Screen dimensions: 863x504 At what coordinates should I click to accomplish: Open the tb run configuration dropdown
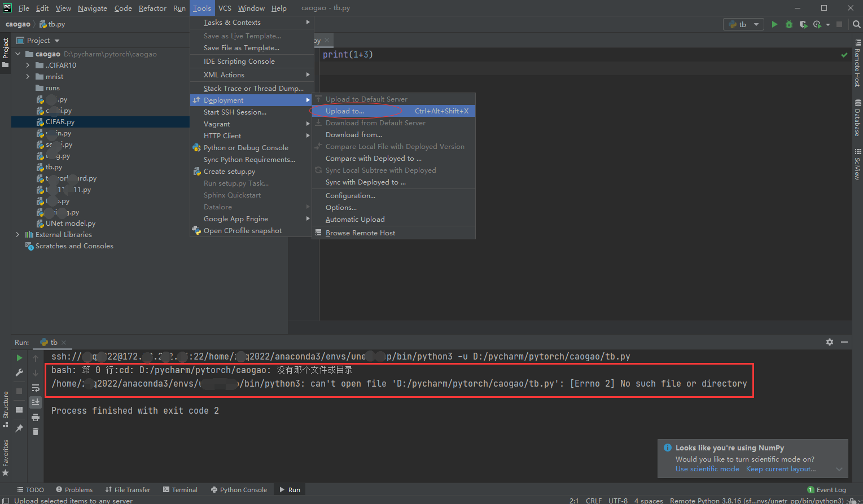tap(743, 24)
